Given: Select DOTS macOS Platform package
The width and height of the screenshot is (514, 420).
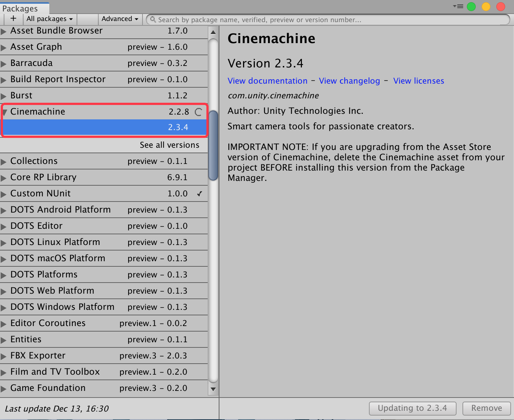Looking at the screenshot, I should click(104, 258).
